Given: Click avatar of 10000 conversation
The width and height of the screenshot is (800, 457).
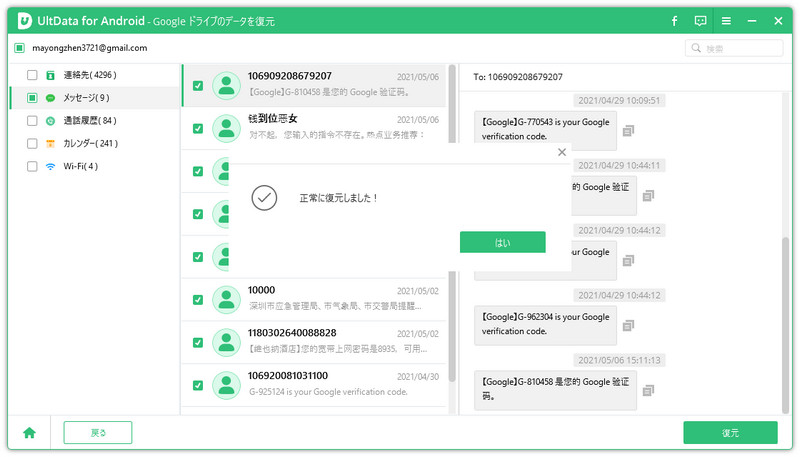Looking at the screenshot, I should coord(226,300).
